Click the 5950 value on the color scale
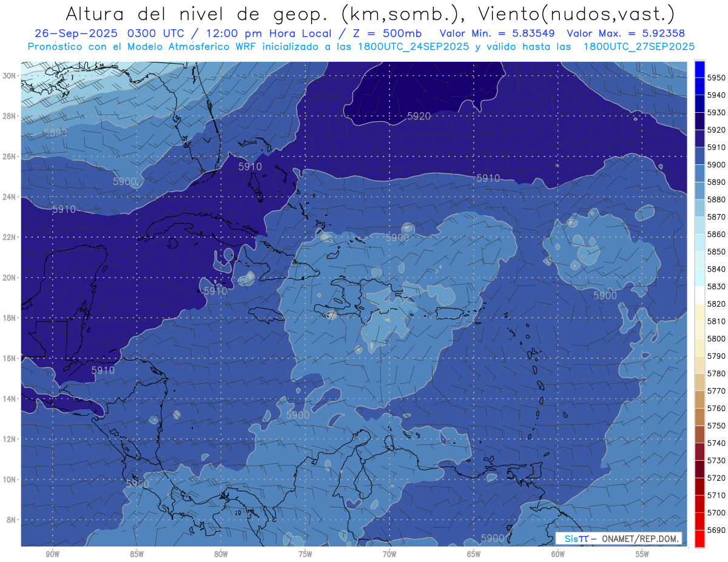This screenshot has width=728, height=562. click(x=716, y=78)
